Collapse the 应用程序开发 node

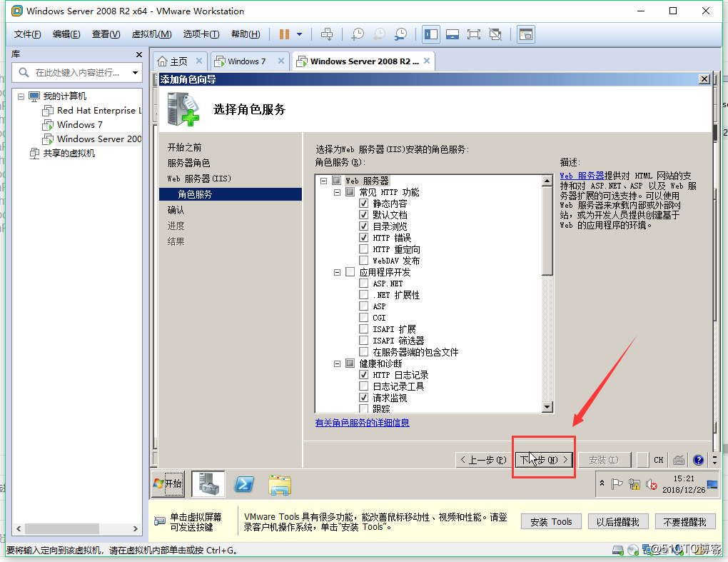(x=337, y=272)
